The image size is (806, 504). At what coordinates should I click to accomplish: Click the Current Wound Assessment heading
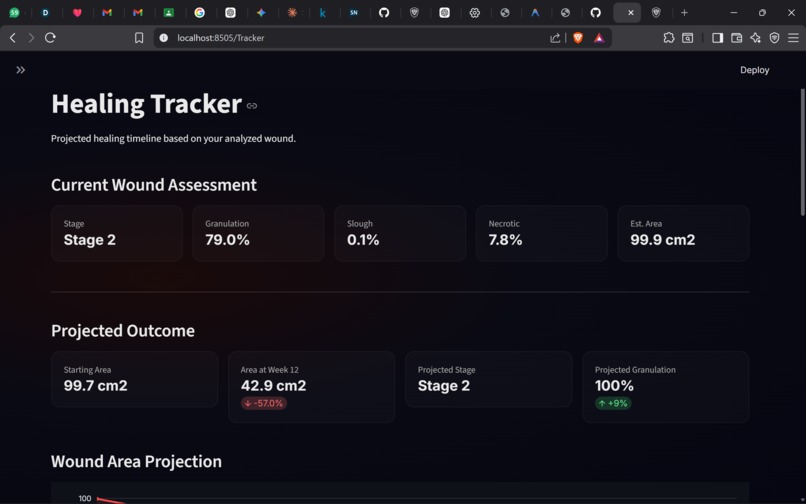pos(154,185)
